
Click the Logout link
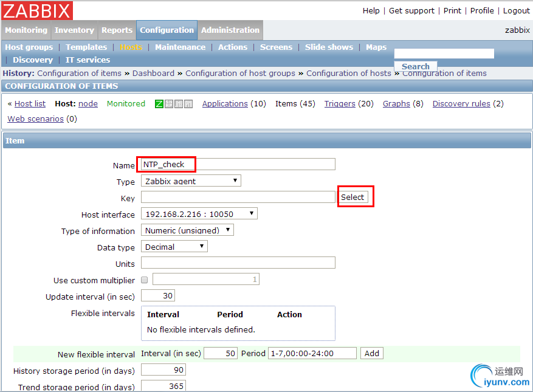pyautogui.click(x=517, y=11)
